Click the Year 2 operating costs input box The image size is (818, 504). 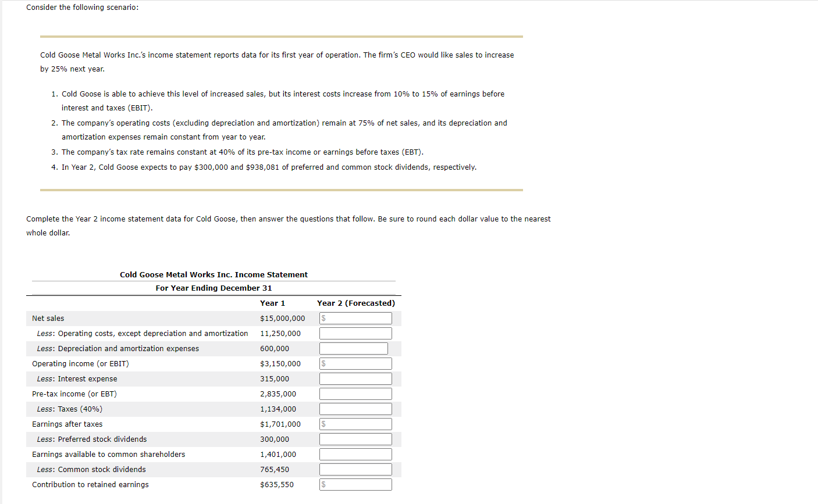(x=355, y=333)
